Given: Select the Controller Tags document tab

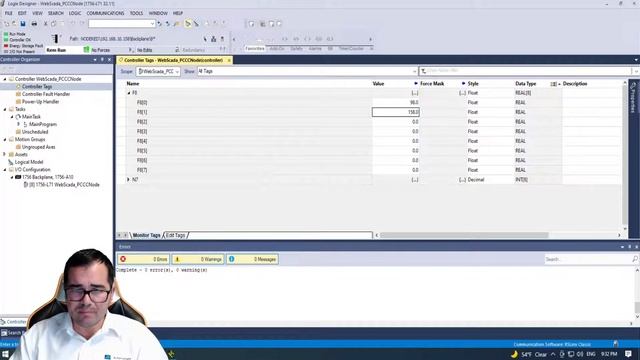Looking at the screenshot, I should tap(173, 60).
